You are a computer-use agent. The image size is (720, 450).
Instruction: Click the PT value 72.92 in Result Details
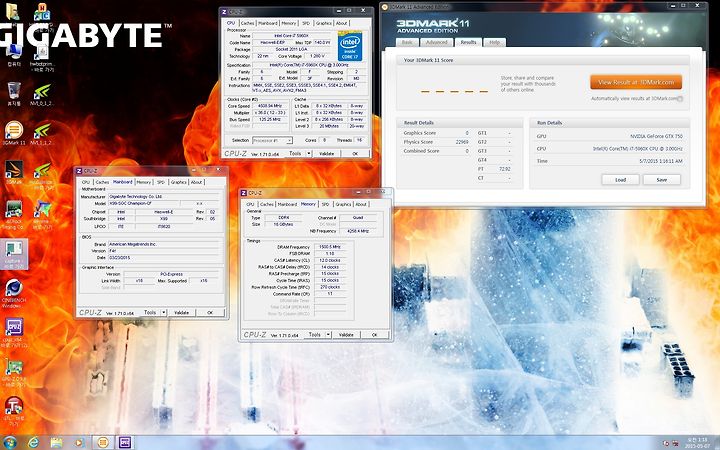(x=504, y=169)
